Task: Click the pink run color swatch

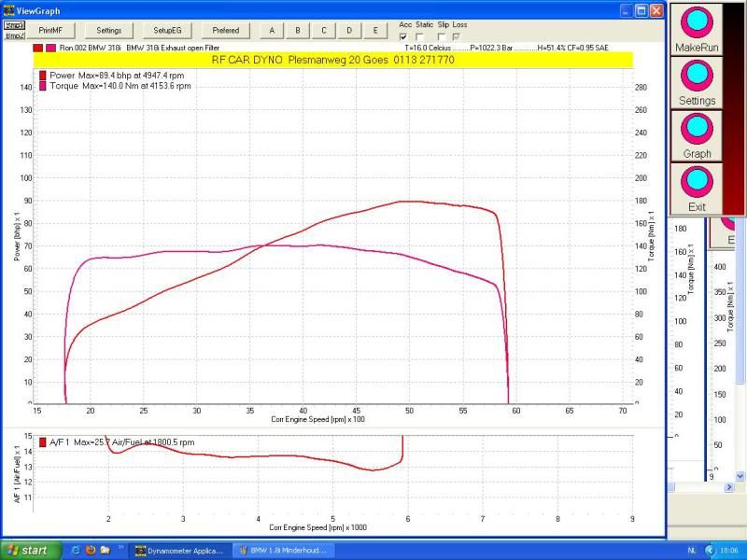Action: (50, 49)
